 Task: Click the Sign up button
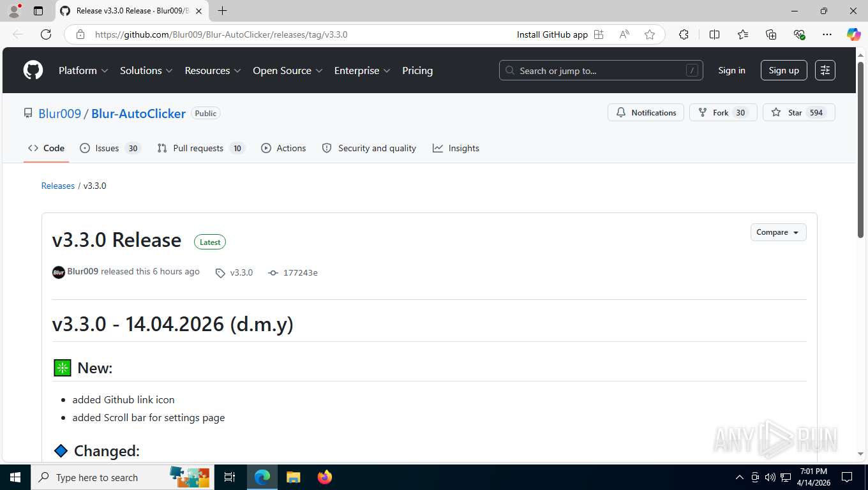tap(784, 70)
